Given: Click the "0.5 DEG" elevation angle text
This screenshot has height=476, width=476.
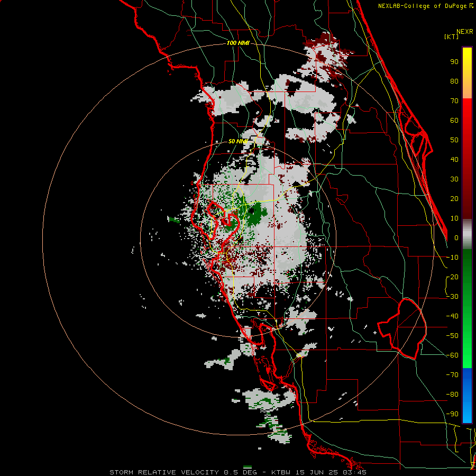Looking at the screenshot, I should tap(241, 472).
